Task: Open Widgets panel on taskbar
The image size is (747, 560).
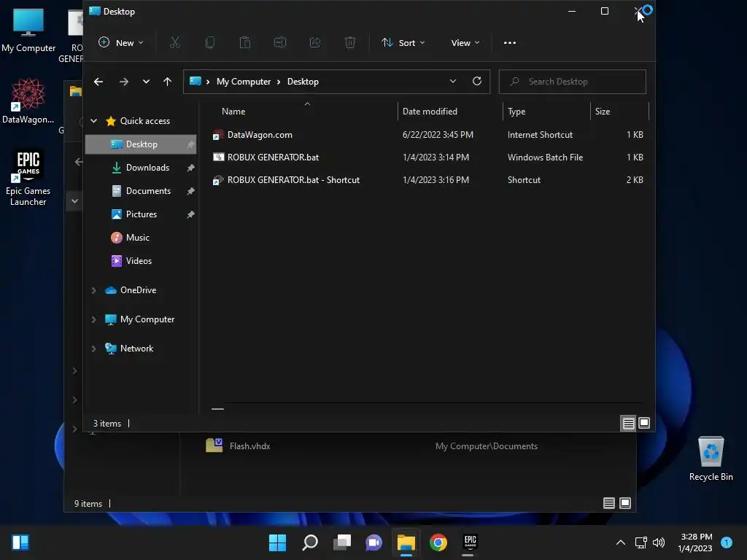Action: click(20, 542)
